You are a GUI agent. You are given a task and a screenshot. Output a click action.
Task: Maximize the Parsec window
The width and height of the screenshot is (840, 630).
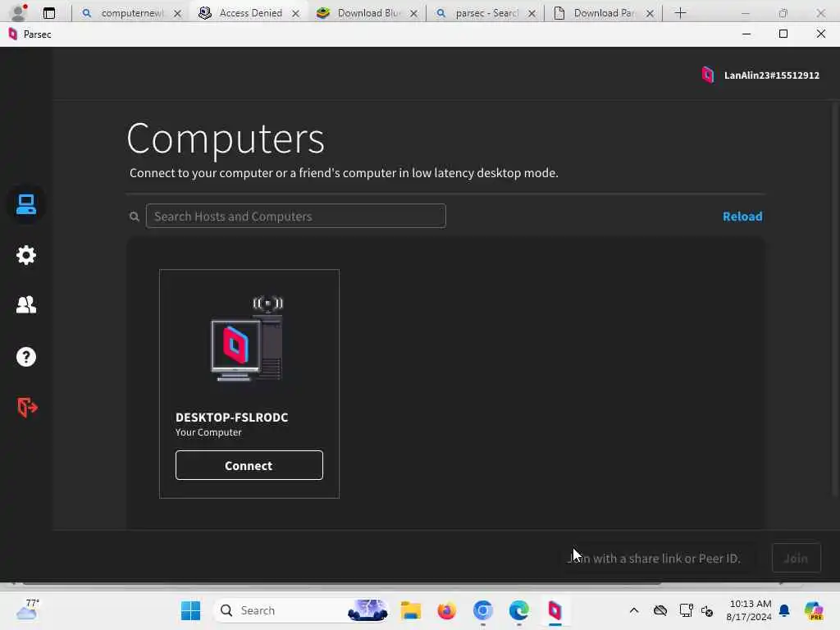[783, 34]
